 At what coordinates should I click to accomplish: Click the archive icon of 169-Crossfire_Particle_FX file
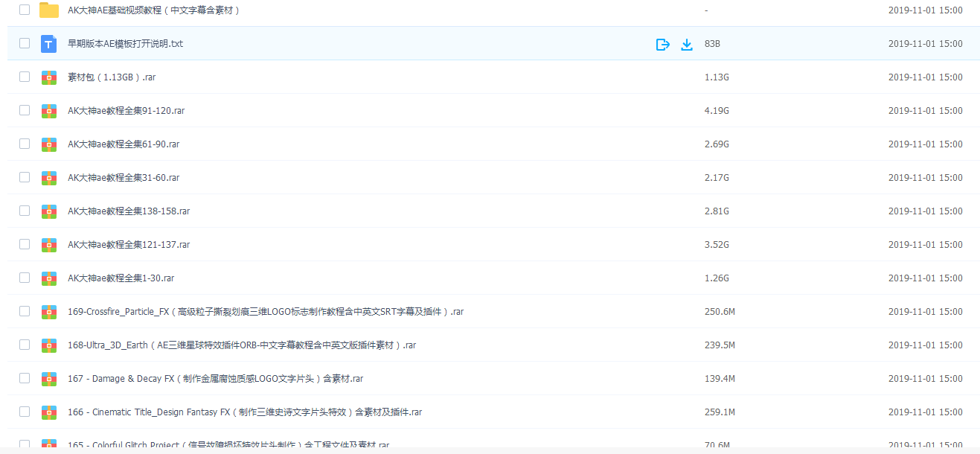pyautogui.click(x=49, y=312)
